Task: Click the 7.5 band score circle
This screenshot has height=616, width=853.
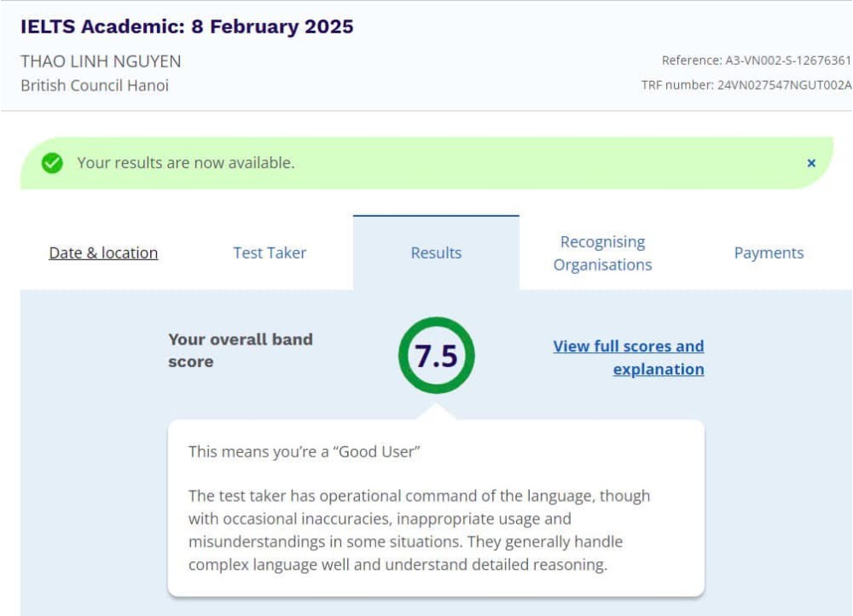Action: coord(436,356)
